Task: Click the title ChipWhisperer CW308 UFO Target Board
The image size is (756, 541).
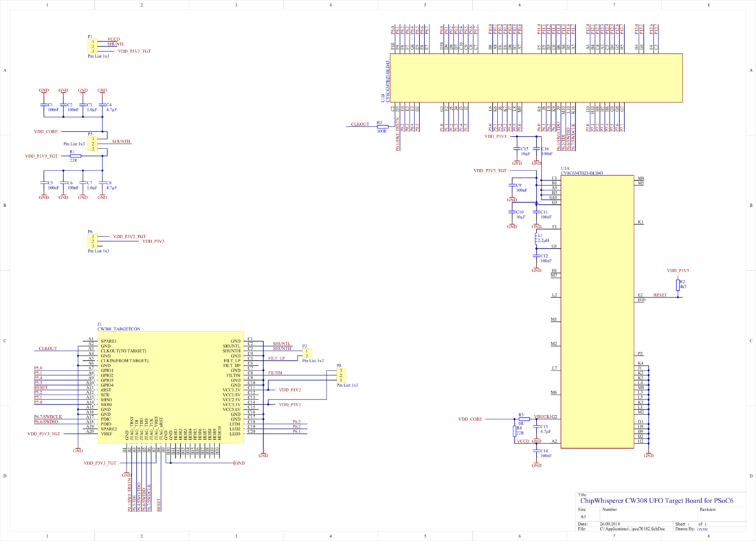Action: [656, 500]
